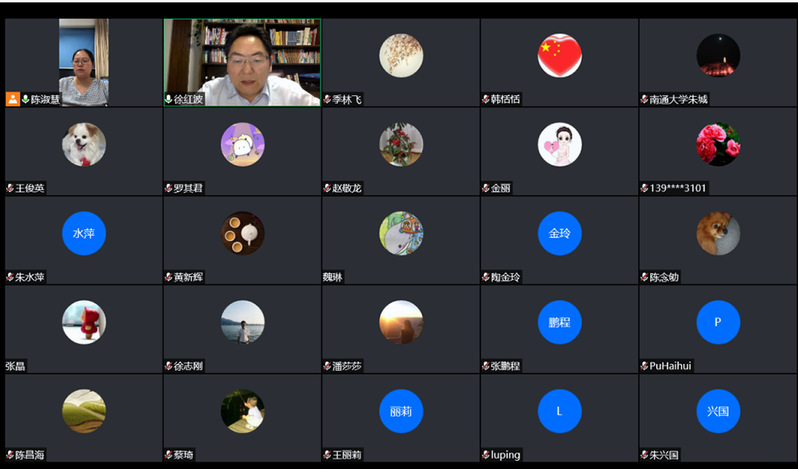The width and height of the screenshot is (798, 469).
Task: Click the 魏琳 participant name label
Action: [333, 277]
